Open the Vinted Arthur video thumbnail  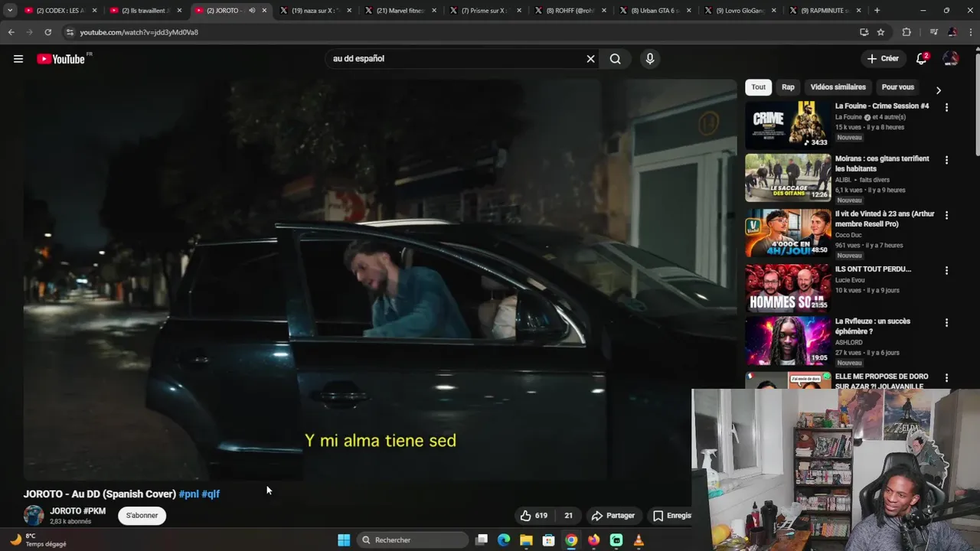tap(788, 233)
